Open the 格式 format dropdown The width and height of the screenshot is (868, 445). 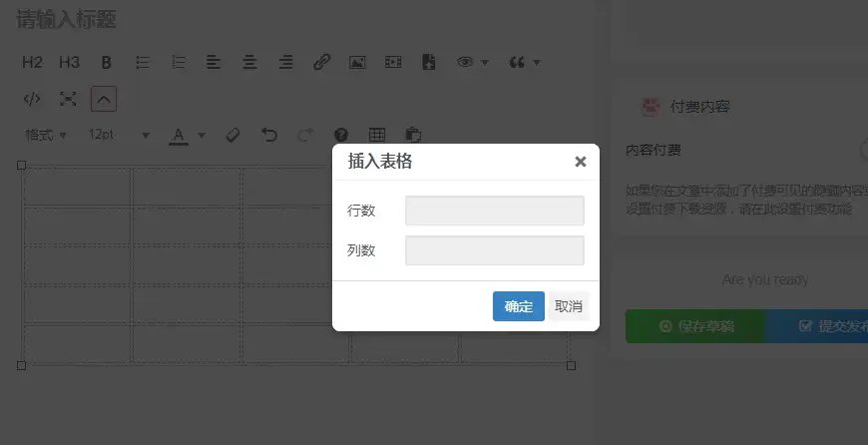[46, 135]
